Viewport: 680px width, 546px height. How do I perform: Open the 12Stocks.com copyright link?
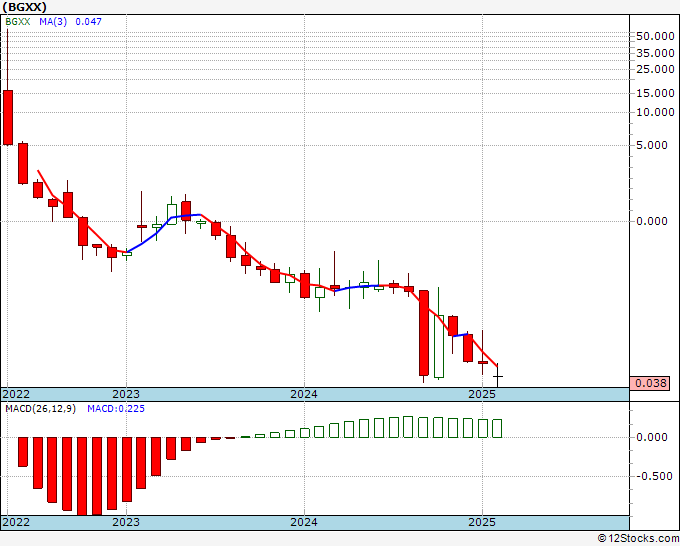tap(638, 538)
